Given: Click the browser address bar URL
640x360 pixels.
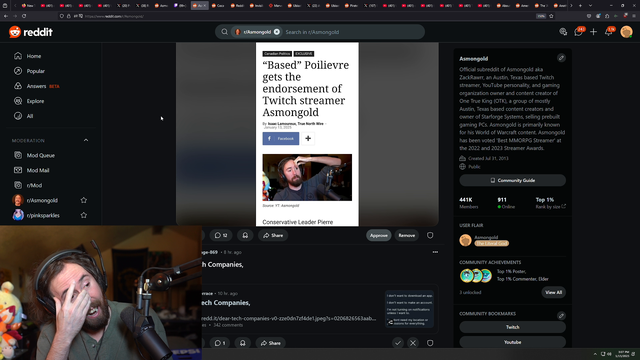Looking at the screenshot, I should pyautogui.click(x=114, y=16).
